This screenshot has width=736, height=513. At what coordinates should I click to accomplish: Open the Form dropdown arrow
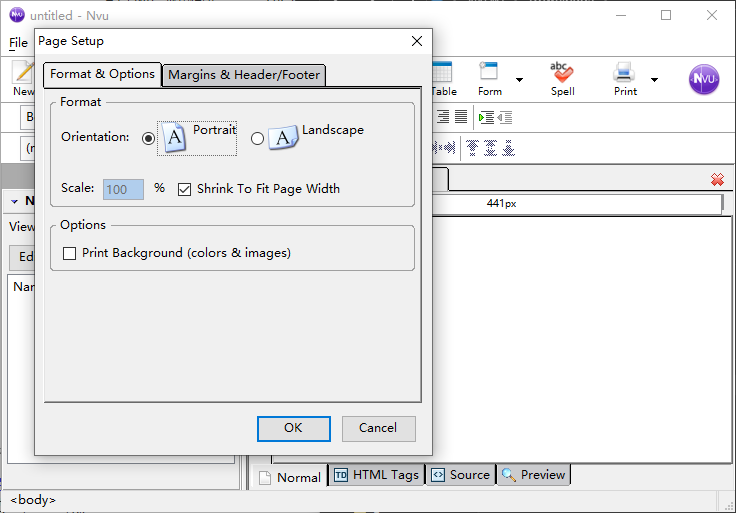point(519,80)
